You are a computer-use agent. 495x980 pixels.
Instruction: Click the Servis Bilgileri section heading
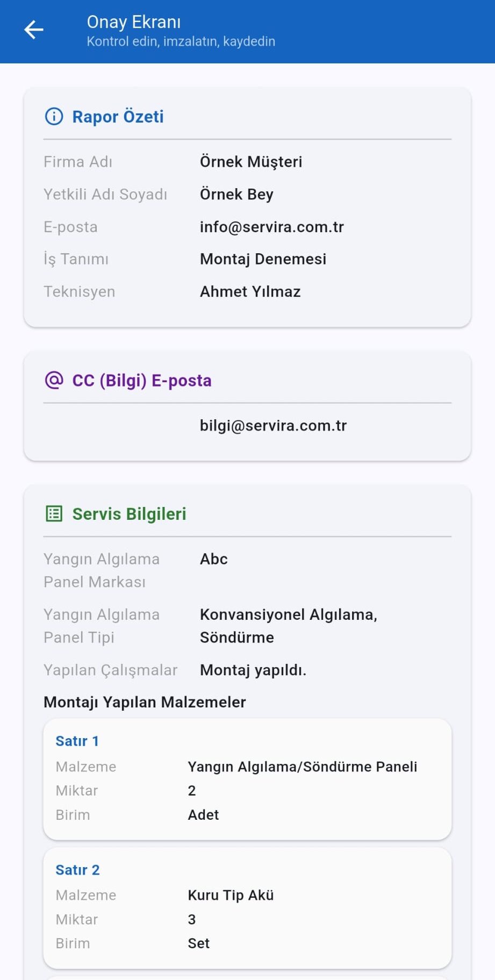pyautogui.click(x=129, y=514)
